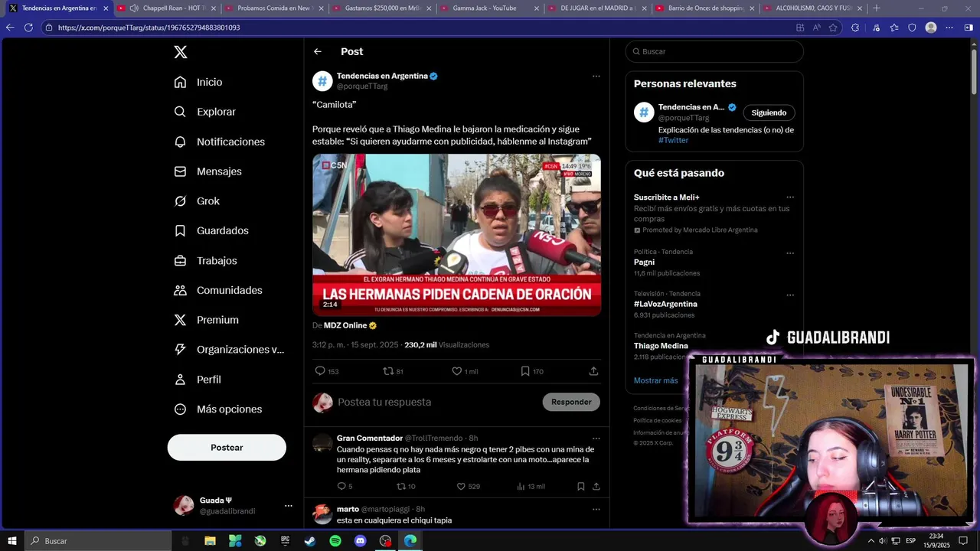Reply to main post with 153 comments
Viewport: 980px width, 551px height.
[327, 371]
